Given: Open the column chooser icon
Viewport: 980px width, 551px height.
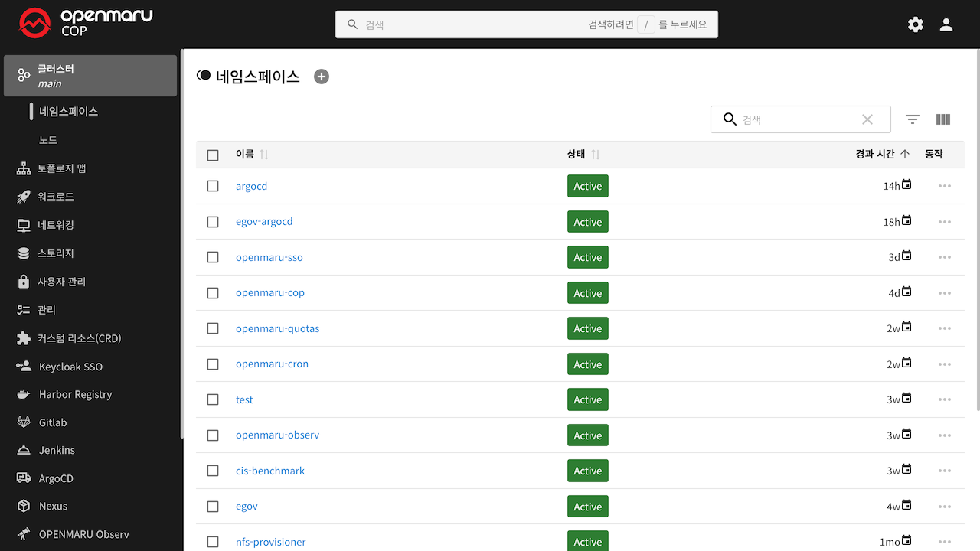Looking at the screenshot, I should 943,119.
